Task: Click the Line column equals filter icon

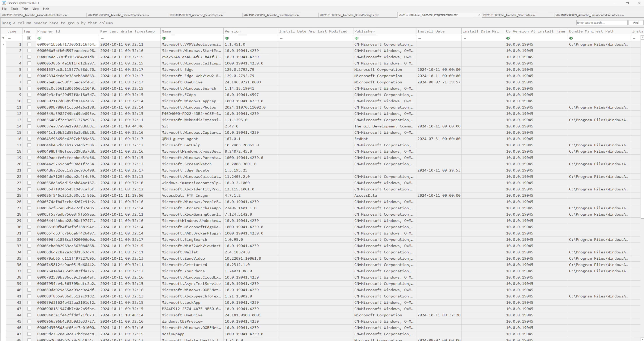Action: (x=10, y=38)
